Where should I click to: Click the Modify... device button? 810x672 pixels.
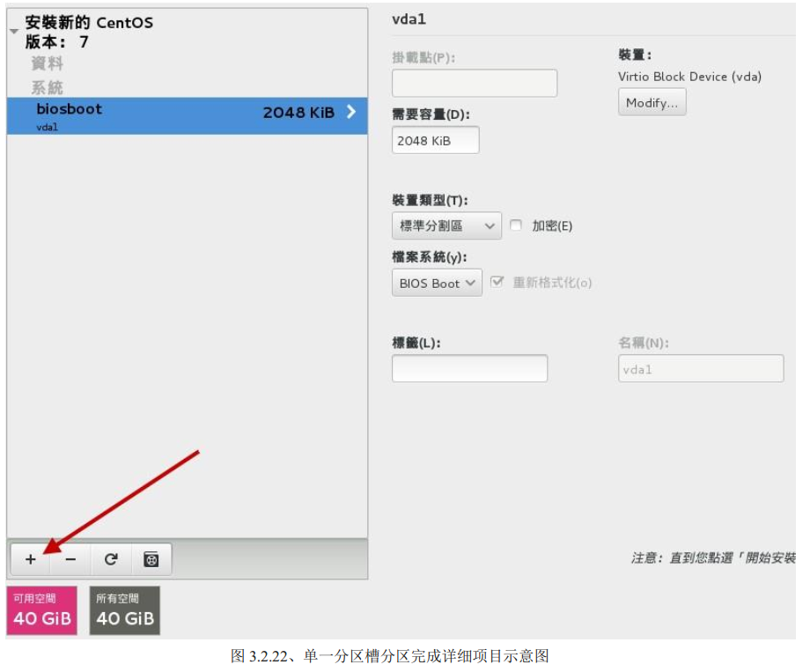tap(652, 102)
